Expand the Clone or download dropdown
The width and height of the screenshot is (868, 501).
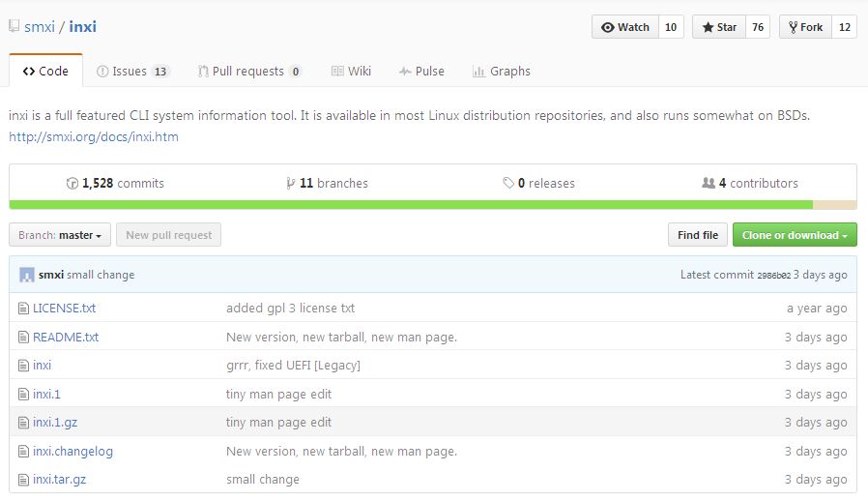coord(795,235)
